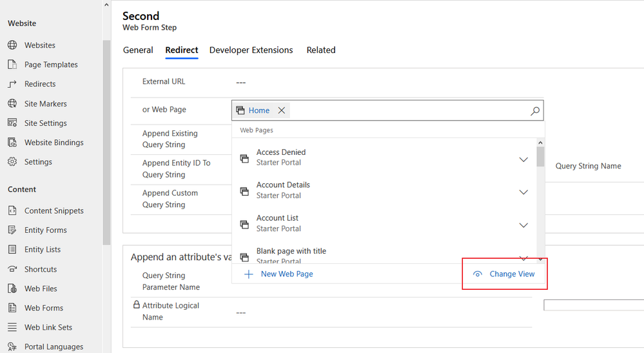644x353 pixels.
Task: Open Websites in the sidebar
Action: [x=39, y=45]
